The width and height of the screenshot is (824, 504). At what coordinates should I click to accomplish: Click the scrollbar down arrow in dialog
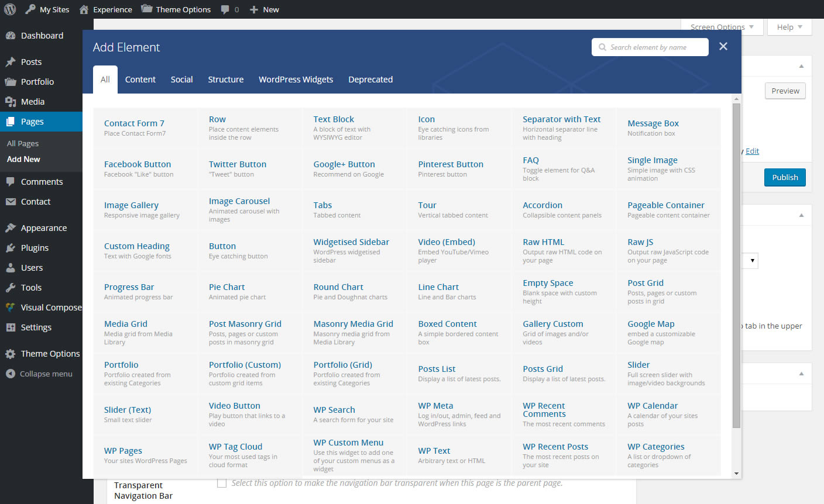[x=736, y=474]
